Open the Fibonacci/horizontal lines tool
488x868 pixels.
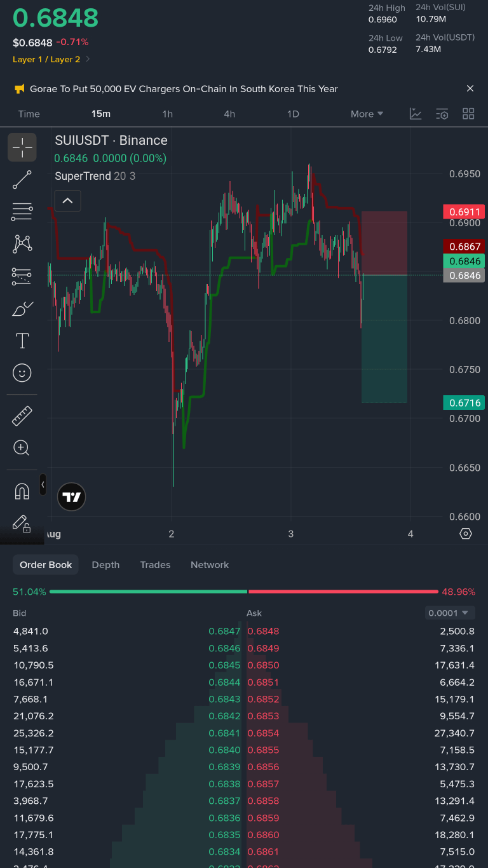(22, 212)
